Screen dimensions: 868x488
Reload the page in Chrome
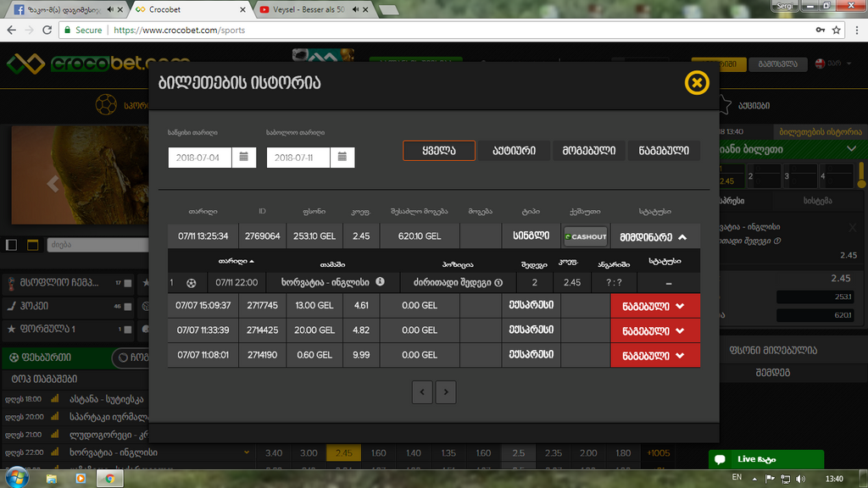pos(47,30)
